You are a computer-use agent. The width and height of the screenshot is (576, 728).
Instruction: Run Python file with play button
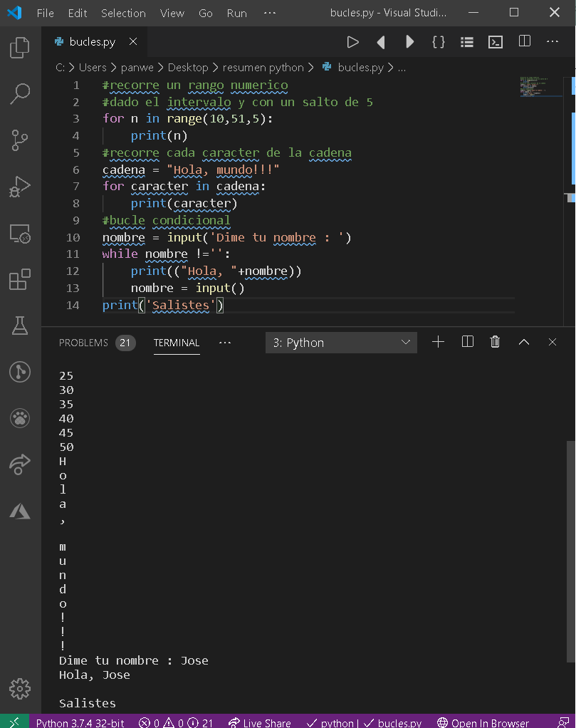click(352, 42)
